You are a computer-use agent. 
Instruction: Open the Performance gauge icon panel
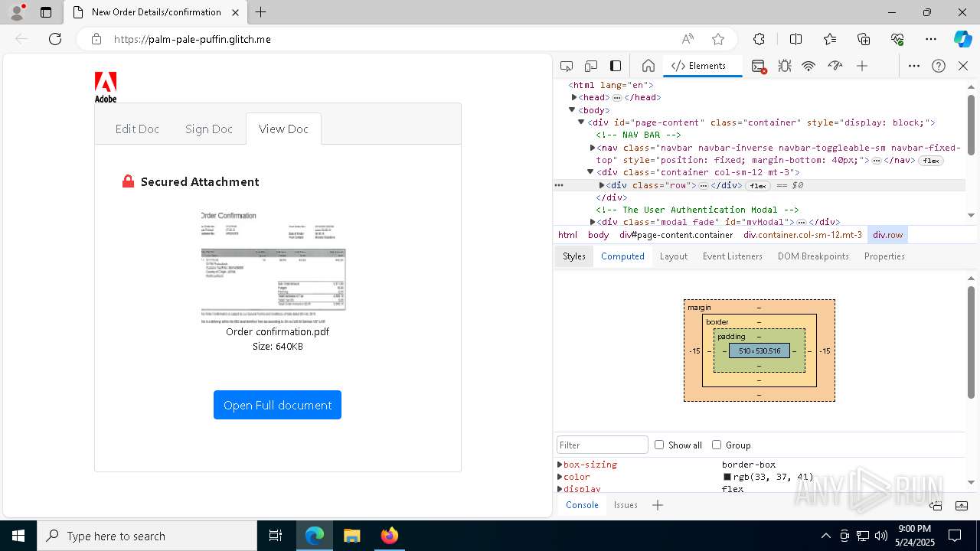click(x=835, y=66)
